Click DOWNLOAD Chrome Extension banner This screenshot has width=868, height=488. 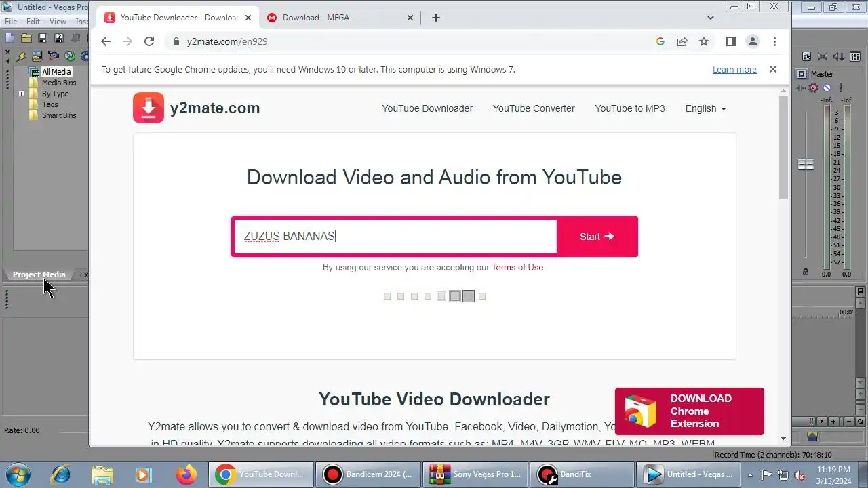pos(690,411)
